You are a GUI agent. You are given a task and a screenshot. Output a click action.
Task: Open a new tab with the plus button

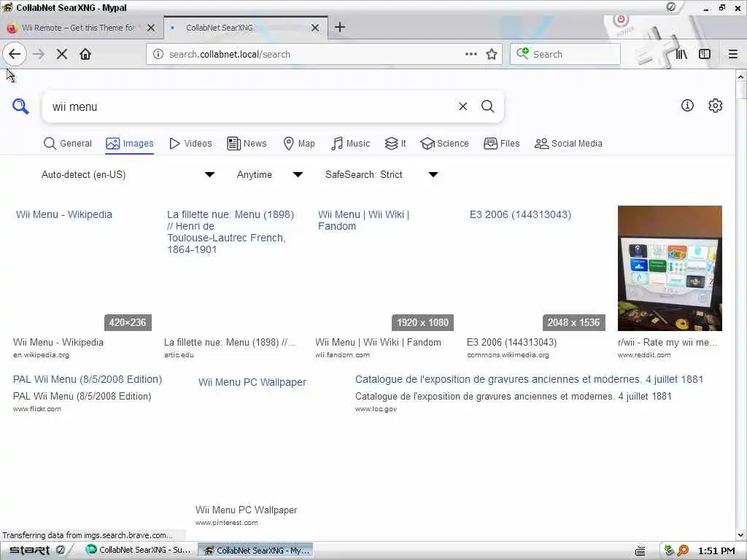tap(340, 27)
